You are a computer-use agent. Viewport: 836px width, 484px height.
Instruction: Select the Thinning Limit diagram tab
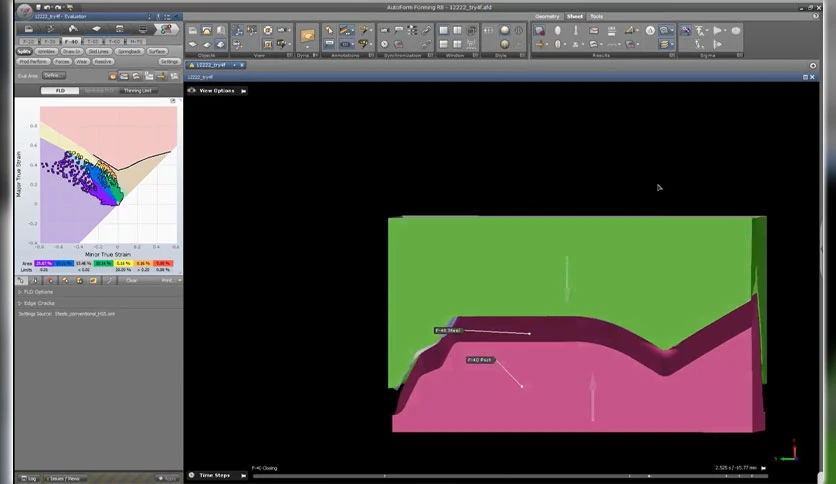[138, 91]
